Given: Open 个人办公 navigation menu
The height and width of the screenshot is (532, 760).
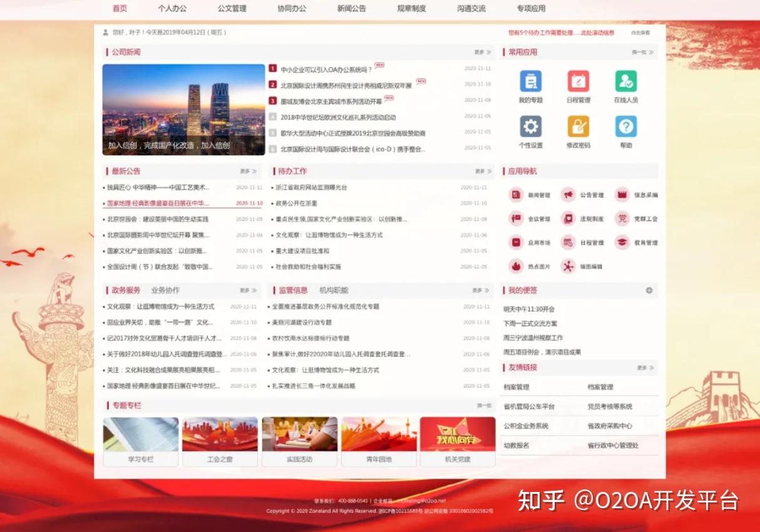Looking at the screenshot, I should pyautogui.click(x=172, y=9).
